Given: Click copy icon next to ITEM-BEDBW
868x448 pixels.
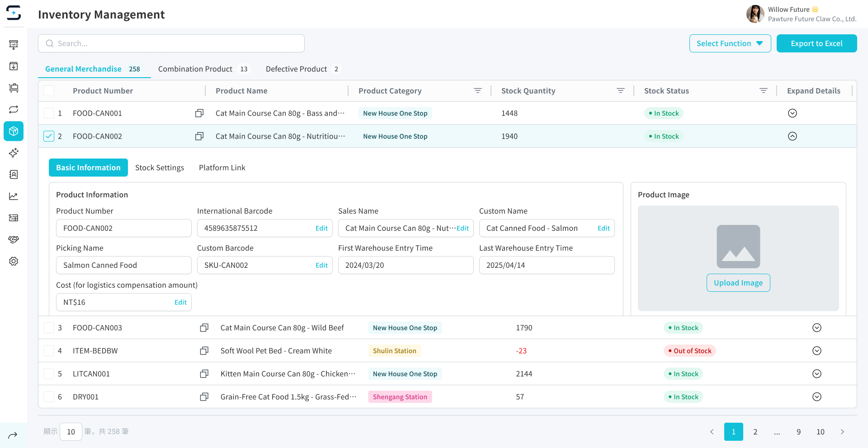Looking at the screenshot, I should [204, 351].
